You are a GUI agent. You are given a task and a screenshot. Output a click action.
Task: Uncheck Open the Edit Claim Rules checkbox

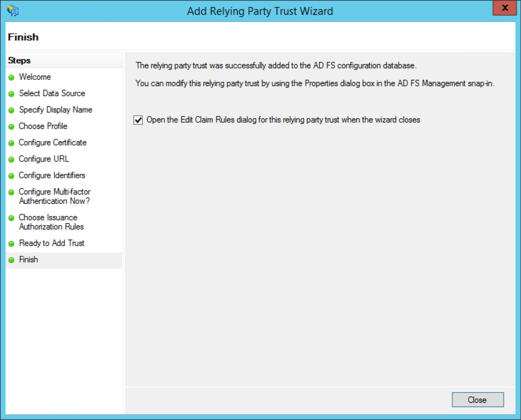point(138,120)
